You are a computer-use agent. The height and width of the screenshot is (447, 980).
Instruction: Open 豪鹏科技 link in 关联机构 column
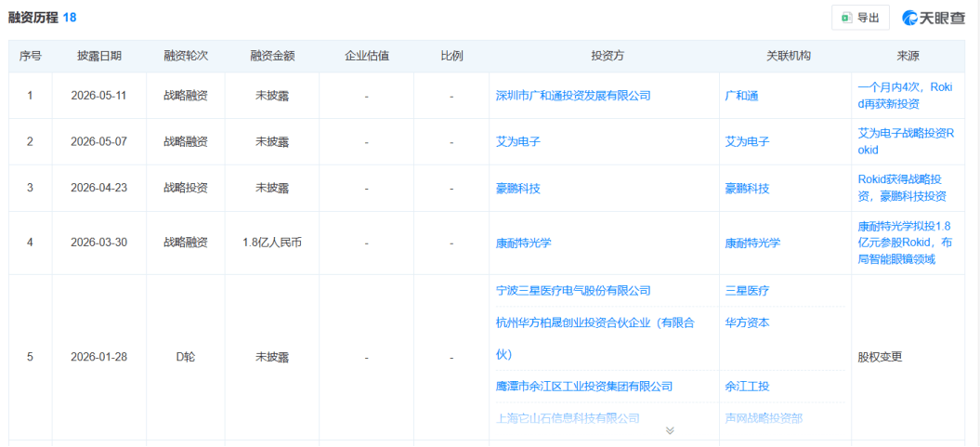point(747,188)
